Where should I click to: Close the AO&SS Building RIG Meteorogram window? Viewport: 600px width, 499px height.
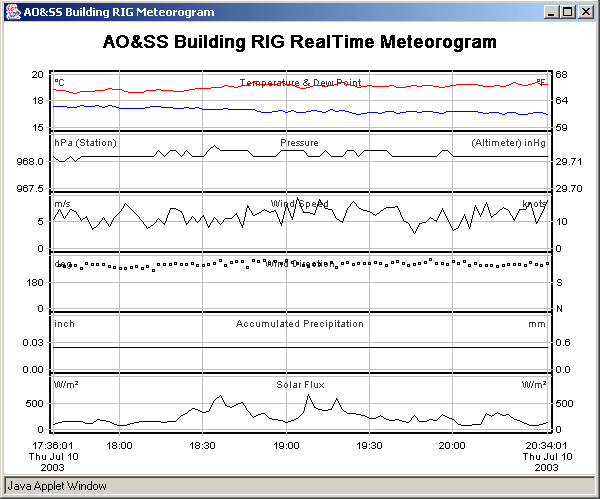click(585, 12)
